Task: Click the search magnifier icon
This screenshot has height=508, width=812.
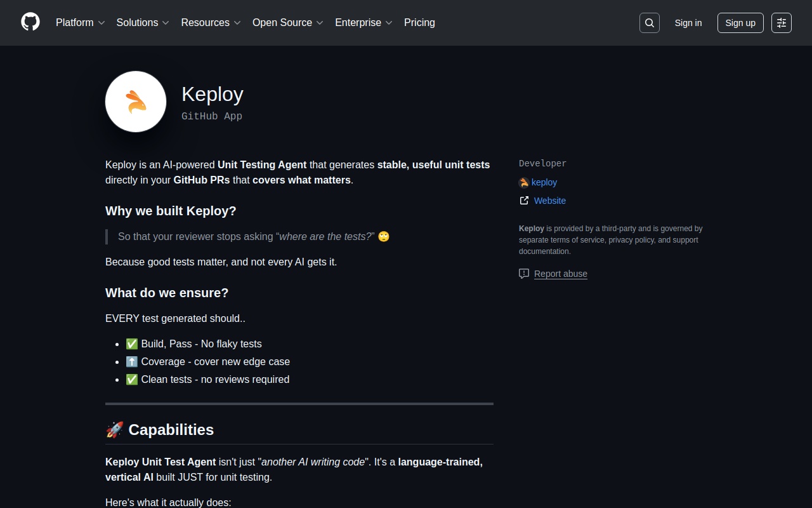Action: click(x=650, y=23)
